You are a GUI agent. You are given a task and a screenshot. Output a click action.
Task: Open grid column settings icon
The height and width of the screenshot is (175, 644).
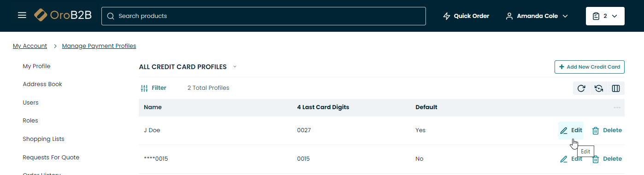tap(616, 88)
